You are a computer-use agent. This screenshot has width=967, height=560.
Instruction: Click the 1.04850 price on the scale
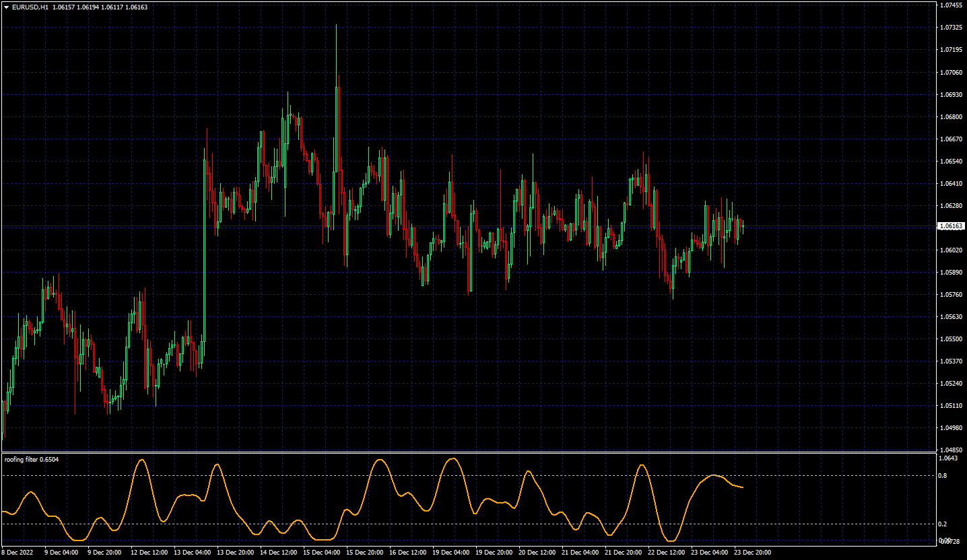click(x=951, y=450)
